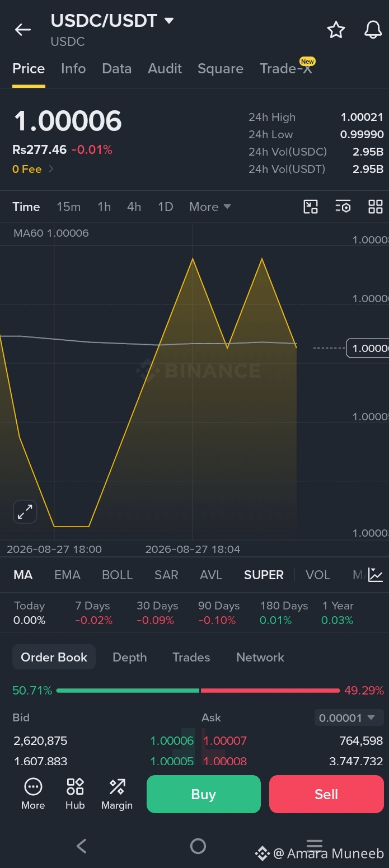Tap the MA60 1.00006 chart label
389x868 pixels.
point(51,233)
